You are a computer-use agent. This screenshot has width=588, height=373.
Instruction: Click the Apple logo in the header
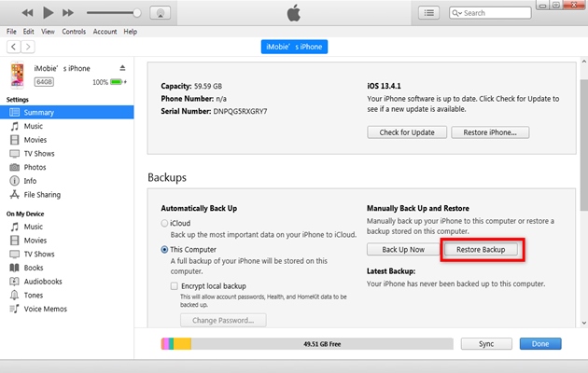[294, 13]
